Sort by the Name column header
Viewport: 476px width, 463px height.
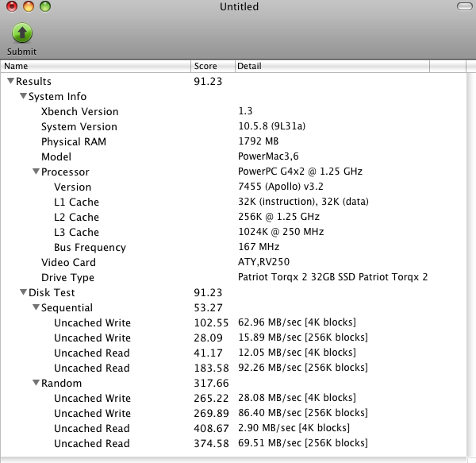[x=96, y=66]
